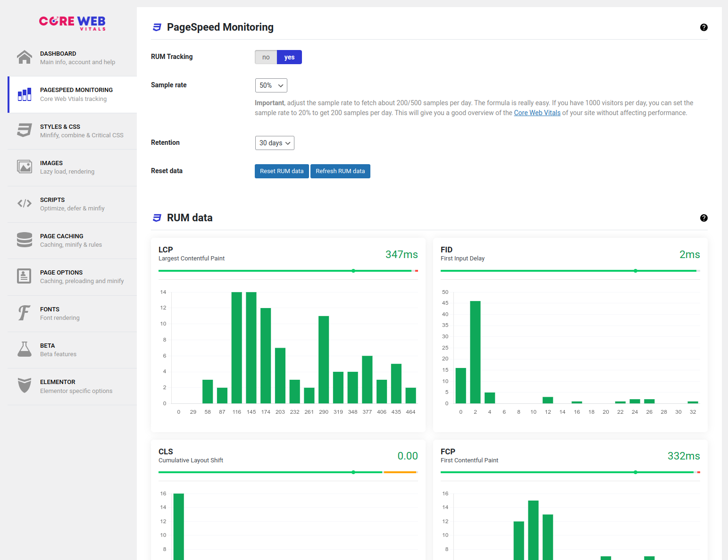
Task: Click Reset RUM data button
Action: coord(282,171)
